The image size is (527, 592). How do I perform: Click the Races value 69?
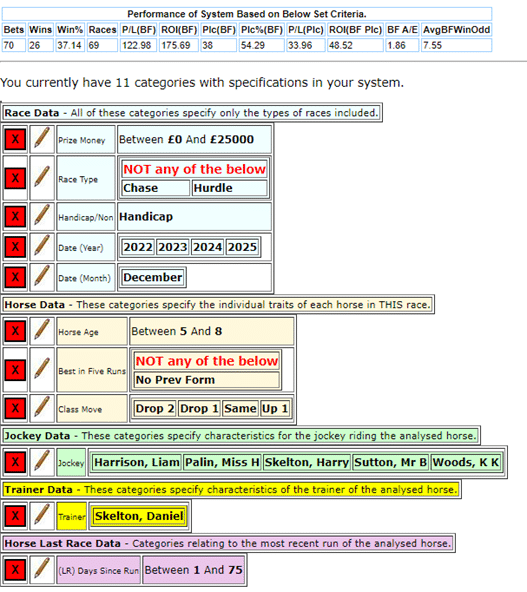point(102,45)
